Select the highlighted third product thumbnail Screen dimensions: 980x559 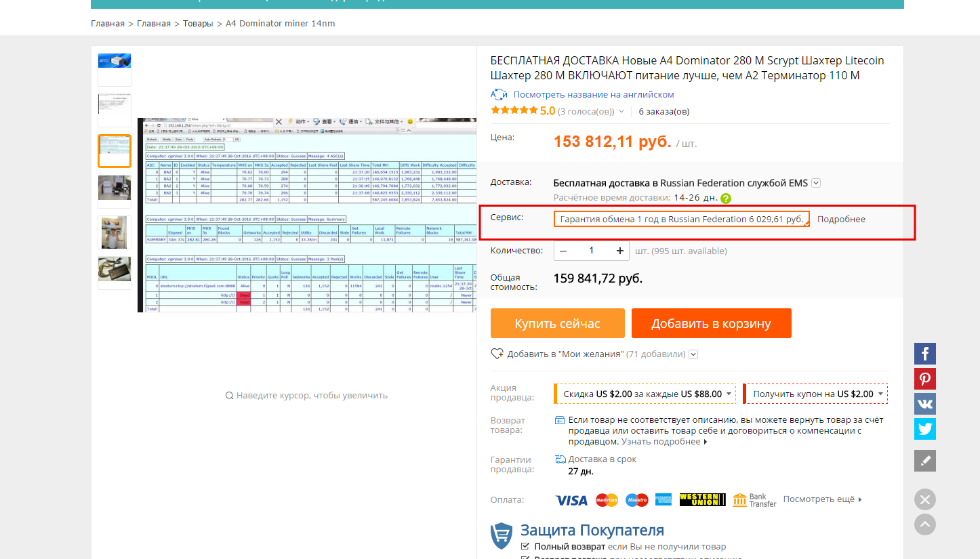coord(115,150)
